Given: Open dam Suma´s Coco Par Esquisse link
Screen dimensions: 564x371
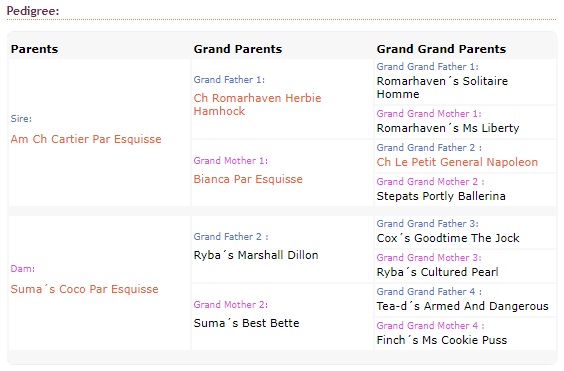Looking at the screenshot, I should (85, 289).
